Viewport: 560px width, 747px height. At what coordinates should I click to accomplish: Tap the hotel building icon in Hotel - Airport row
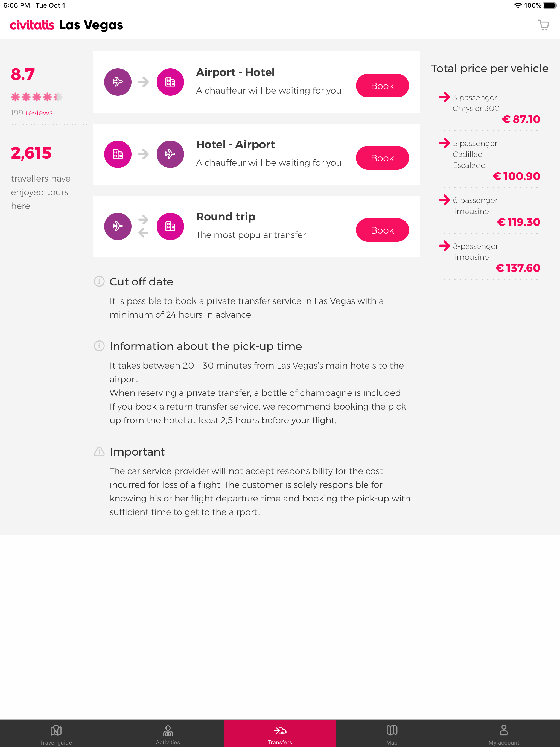coord(118,154)
